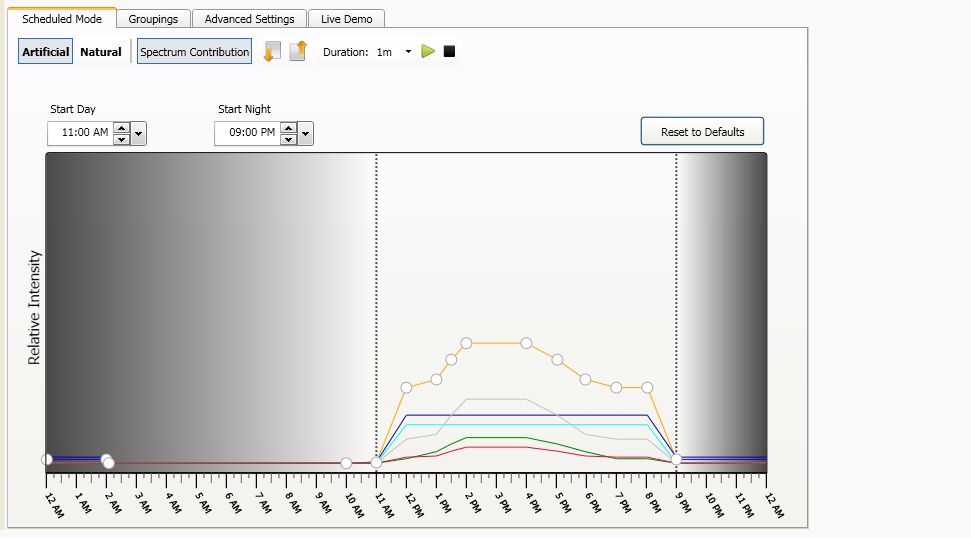Viewport: 971px width, 538px height.
Task: Toggle the Spectrum Contribution view
Action: 194,51
